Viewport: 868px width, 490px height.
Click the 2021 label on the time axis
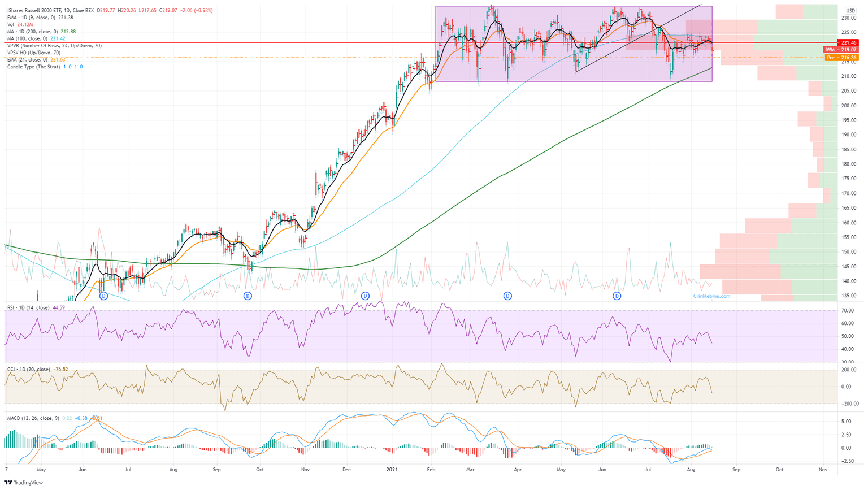click(392, 470)
